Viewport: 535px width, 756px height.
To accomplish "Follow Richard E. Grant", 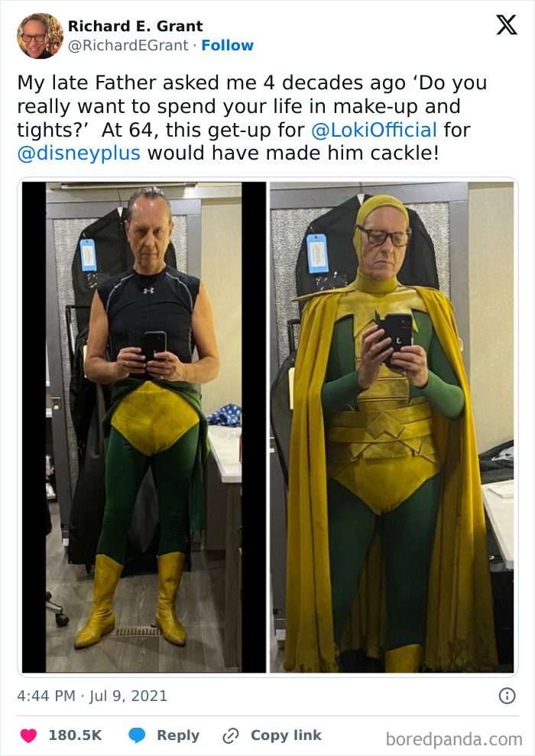I will click(227, 45).
